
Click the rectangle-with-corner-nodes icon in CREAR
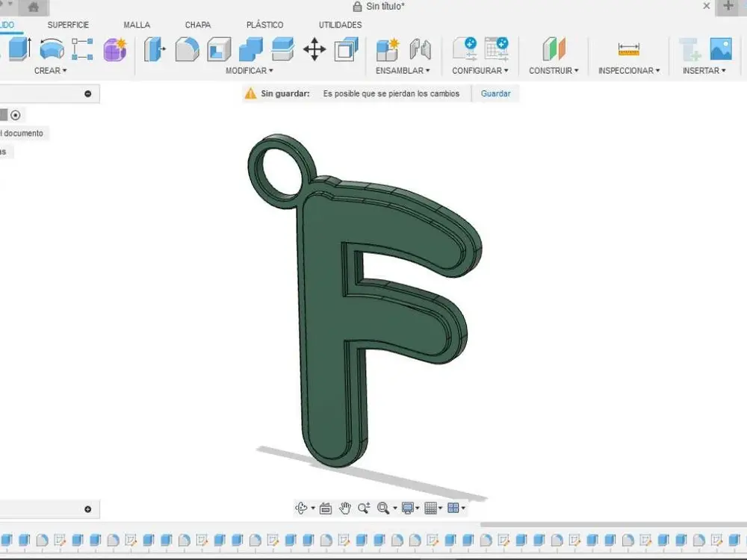point(82,49)
